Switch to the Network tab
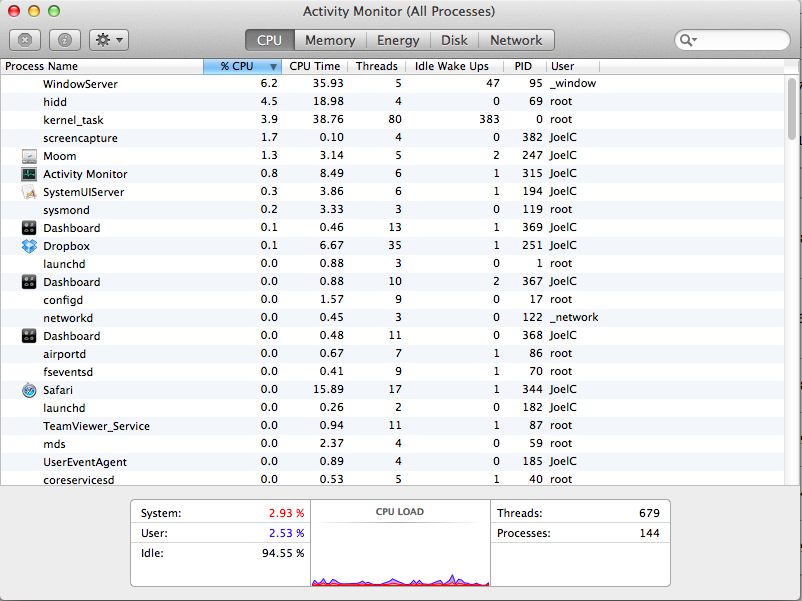 pos(516,40)
